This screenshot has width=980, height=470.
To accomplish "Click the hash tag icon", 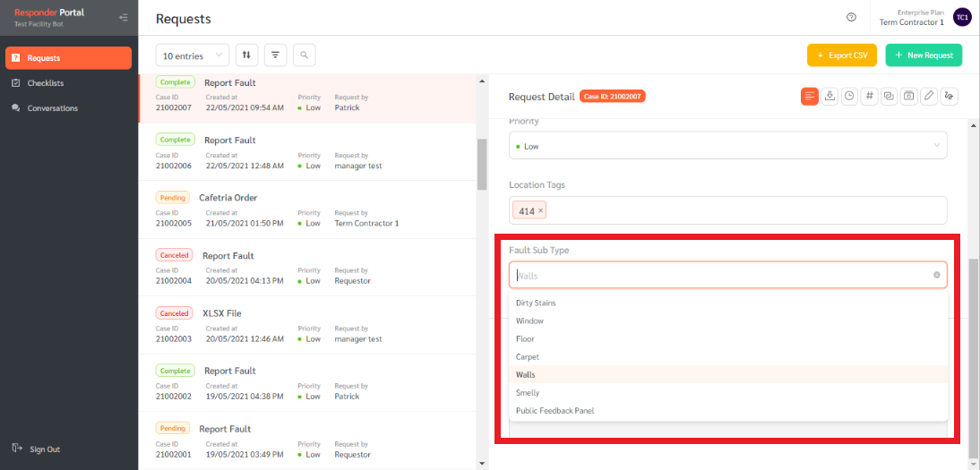I will [870, 96].
